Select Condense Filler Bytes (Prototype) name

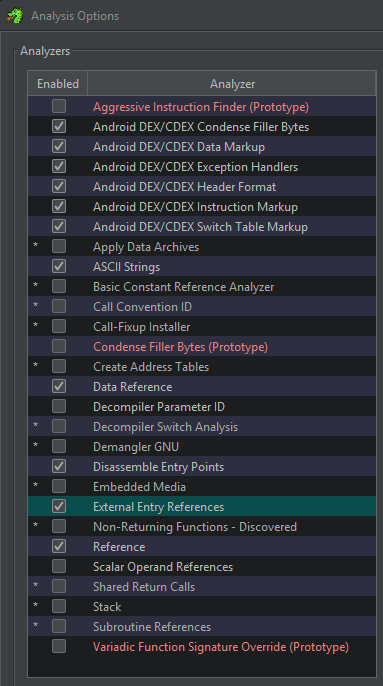point(180,347)
